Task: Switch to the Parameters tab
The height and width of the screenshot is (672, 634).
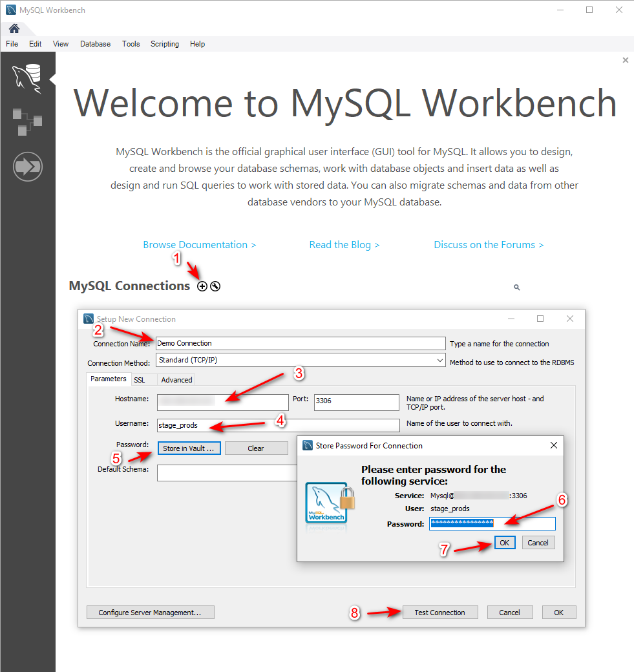Action: pyautogui.click(x=108, y=379)
